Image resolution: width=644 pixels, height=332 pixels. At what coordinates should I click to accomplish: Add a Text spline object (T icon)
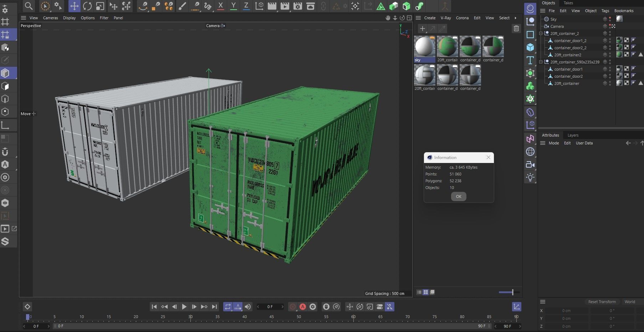click(530, 60)
